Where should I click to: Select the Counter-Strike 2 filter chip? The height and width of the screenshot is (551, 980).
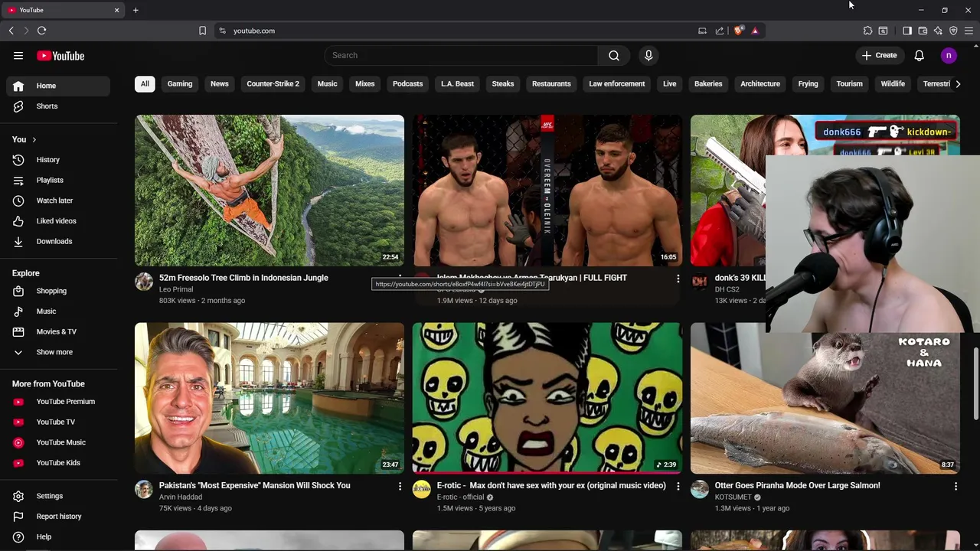tap(273, 84)
